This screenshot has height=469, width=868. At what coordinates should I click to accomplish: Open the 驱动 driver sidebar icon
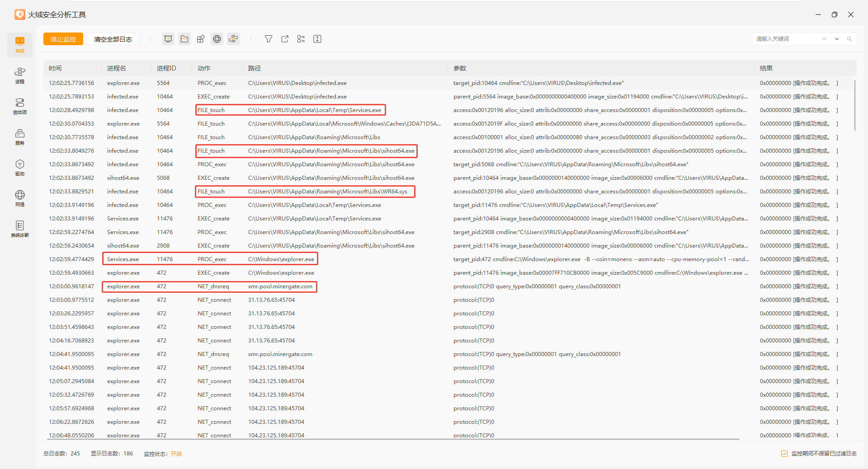point(20,168)
